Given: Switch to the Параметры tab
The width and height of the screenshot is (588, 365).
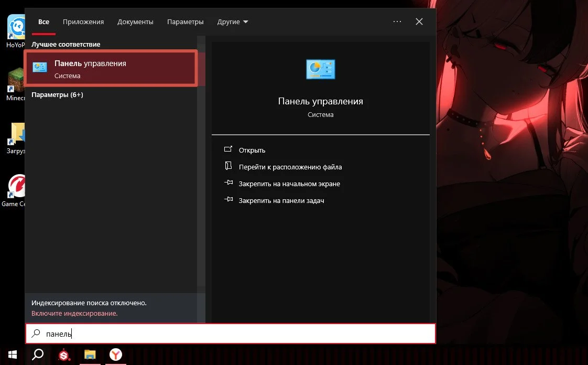Looking at the screenshot, I should click(x=185, y=22).
